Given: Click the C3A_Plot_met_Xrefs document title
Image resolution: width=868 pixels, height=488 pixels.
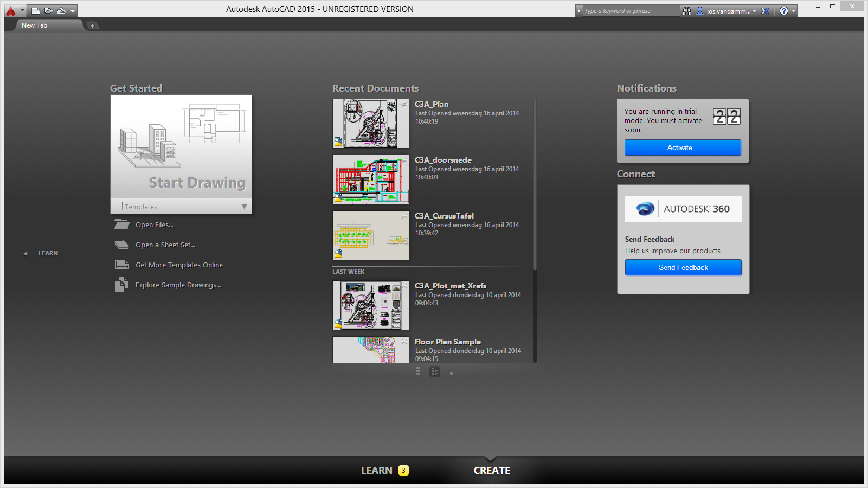Looking at the screenshot, I should click(451, 286).
